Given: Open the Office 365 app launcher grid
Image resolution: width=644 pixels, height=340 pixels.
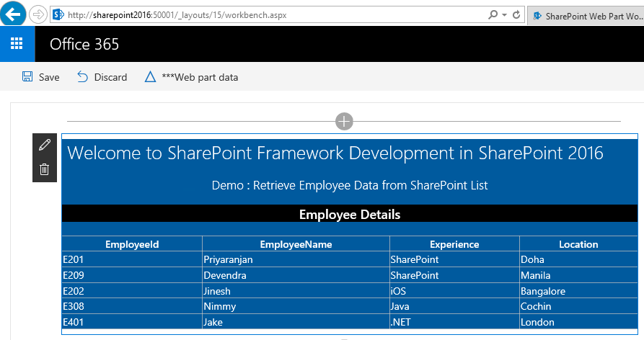Looking at the screenshot, I should click(17, 44).
